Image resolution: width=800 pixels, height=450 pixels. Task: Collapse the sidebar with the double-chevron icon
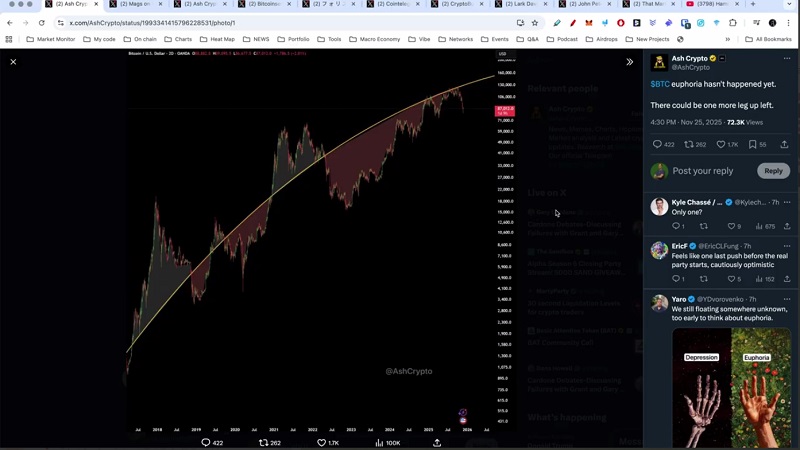click(629, 62)
